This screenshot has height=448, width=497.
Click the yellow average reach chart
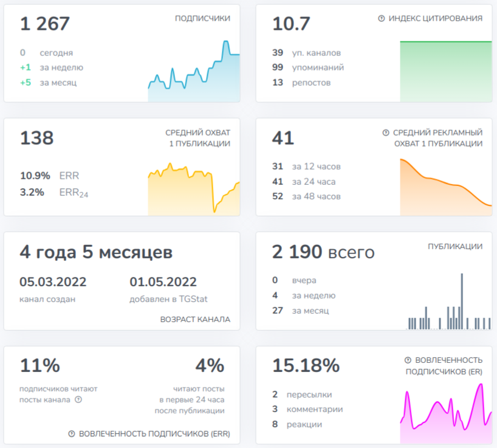coord(194,189)
